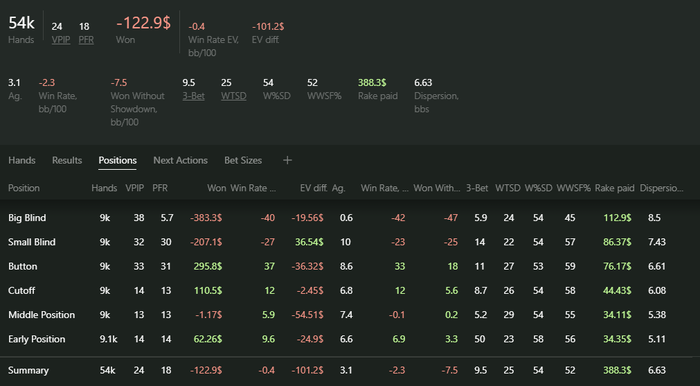Select the Early Position row
Screen dimensions: 700x386
[350, 339]
